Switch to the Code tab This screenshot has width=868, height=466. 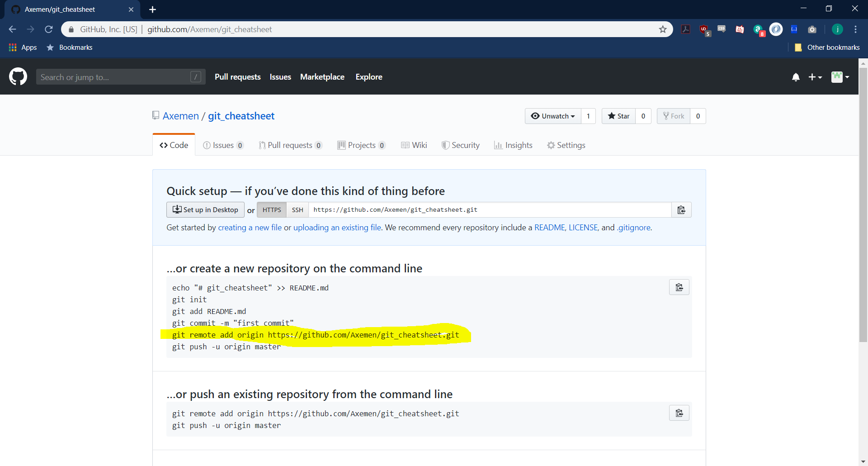click(174, 145)
